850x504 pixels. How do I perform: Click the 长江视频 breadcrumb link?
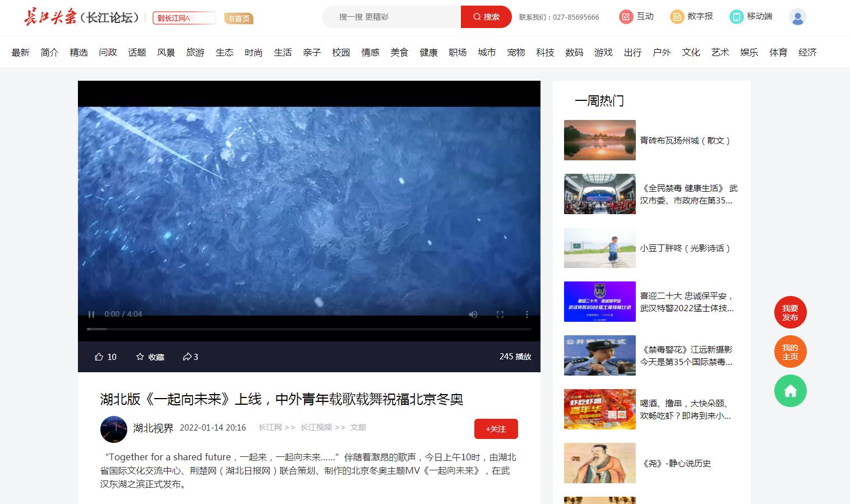(316, 427)
